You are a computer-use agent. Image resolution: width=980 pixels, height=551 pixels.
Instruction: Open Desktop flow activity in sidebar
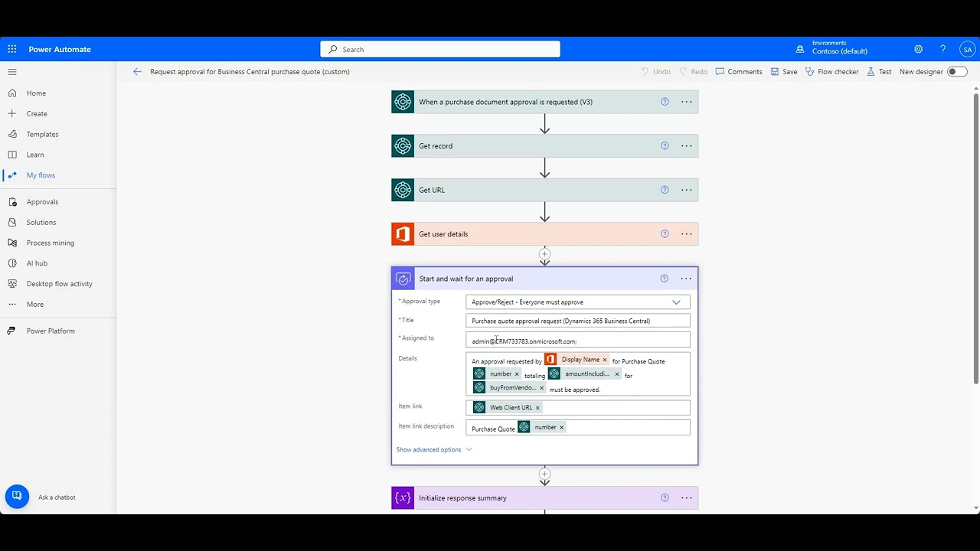click(59, 284)
